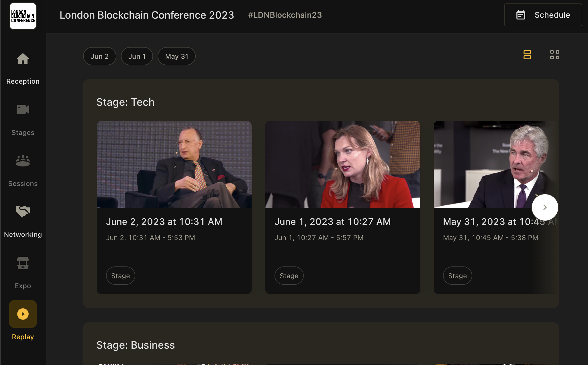The width and height of the screenshot is (588, 365).
Task: Click the 'Stage: Tech' heading
Action: [126, 102]
